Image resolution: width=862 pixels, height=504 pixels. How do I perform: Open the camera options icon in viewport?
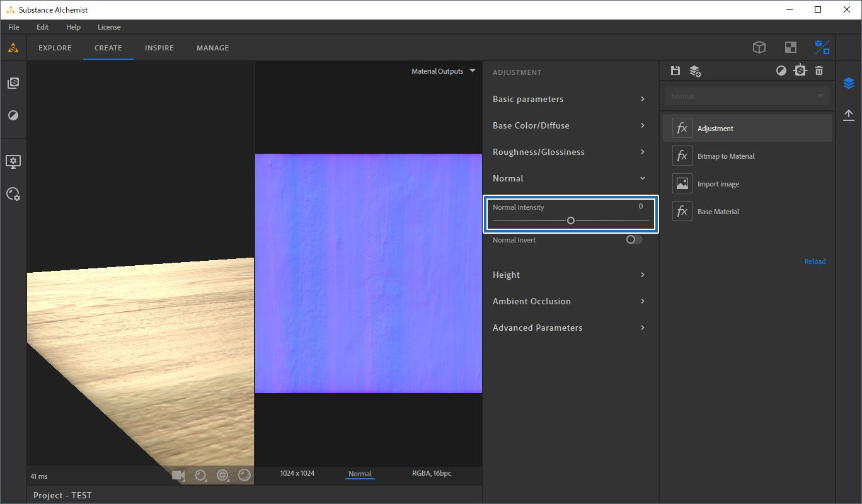179,476
